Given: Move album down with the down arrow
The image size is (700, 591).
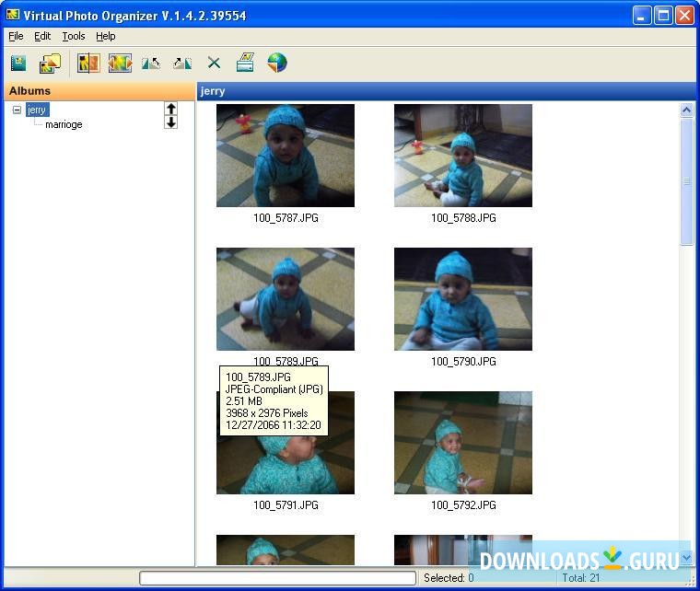Looking at the screenshot, I should (171, 122).
